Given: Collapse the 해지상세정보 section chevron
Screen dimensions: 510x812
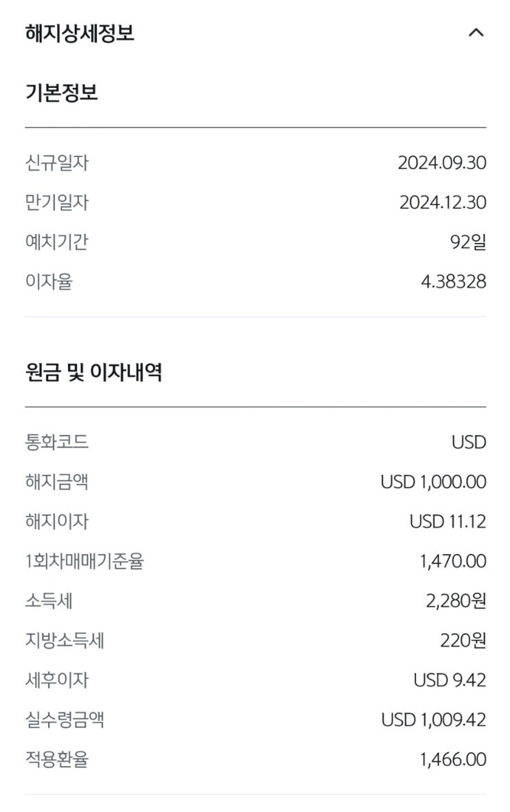Looking at the screenshot, I should pyautogui.click(x=476, y=33).
